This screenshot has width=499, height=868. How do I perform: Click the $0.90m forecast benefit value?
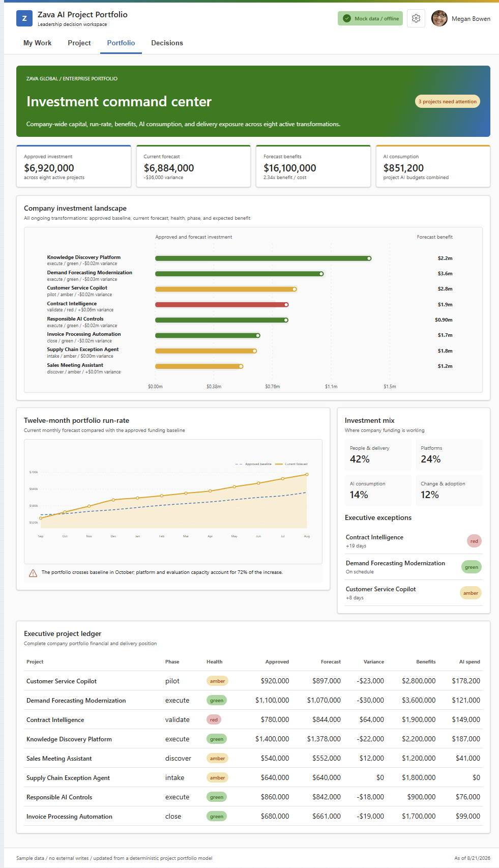(x=444, y=320)
